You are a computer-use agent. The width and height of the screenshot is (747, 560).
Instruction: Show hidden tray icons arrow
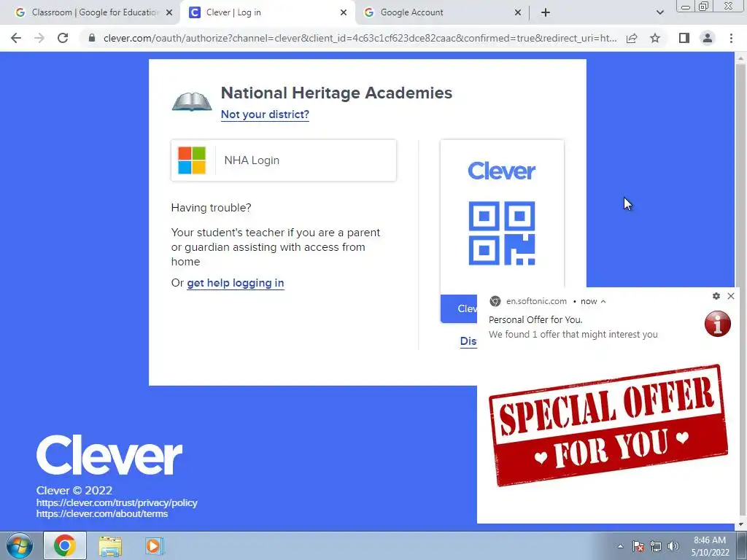pyautogui.click(x=620, y=547)
